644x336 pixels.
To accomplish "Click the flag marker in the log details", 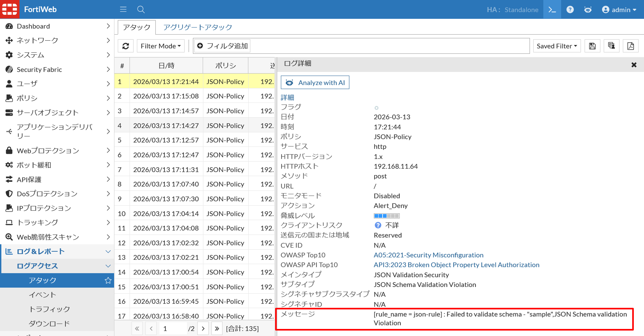I will pyautogui.click(x=376, y=108).
